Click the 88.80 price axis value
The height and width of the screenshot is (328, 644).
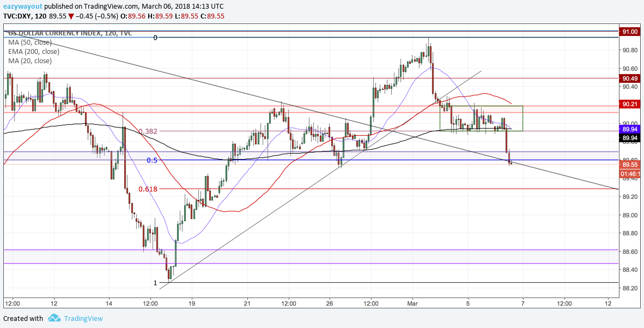[x=630, y=234]
